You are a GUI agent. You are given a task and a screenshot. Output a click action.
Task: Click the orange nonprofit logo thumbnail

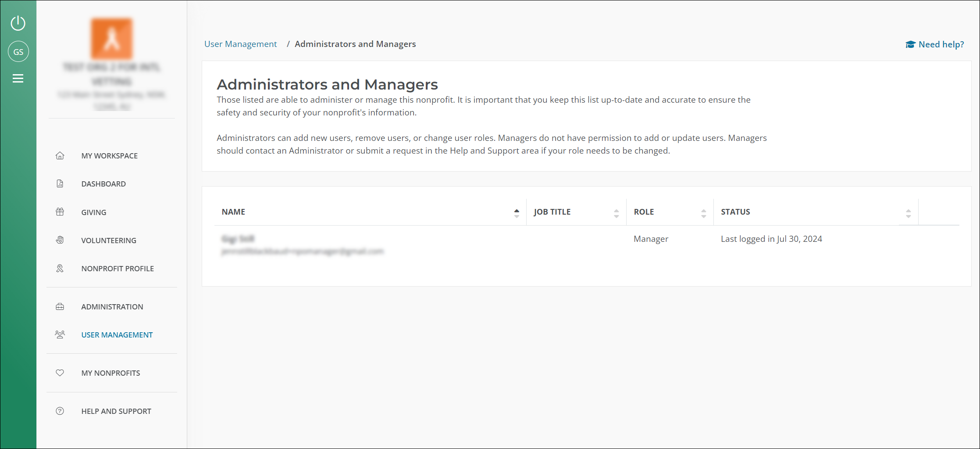[x=112, y=39]
